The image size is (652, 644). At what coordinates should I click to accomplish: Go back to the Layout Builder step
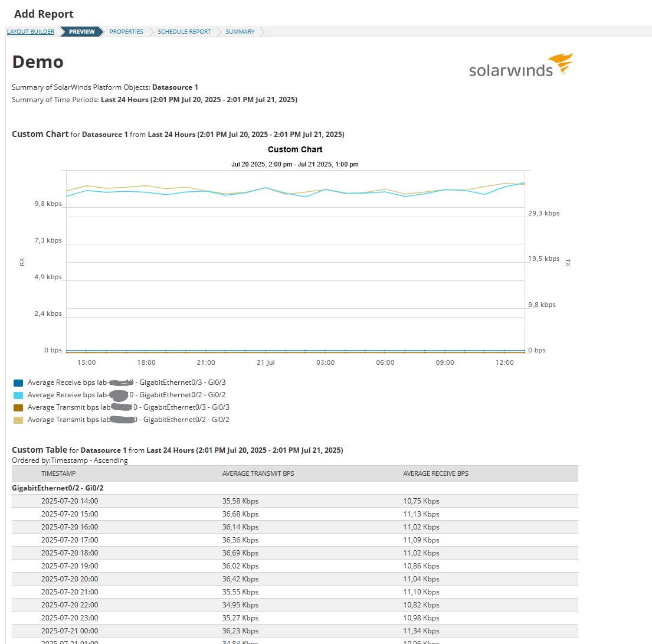pyautogui.click(x=30, y=32)
